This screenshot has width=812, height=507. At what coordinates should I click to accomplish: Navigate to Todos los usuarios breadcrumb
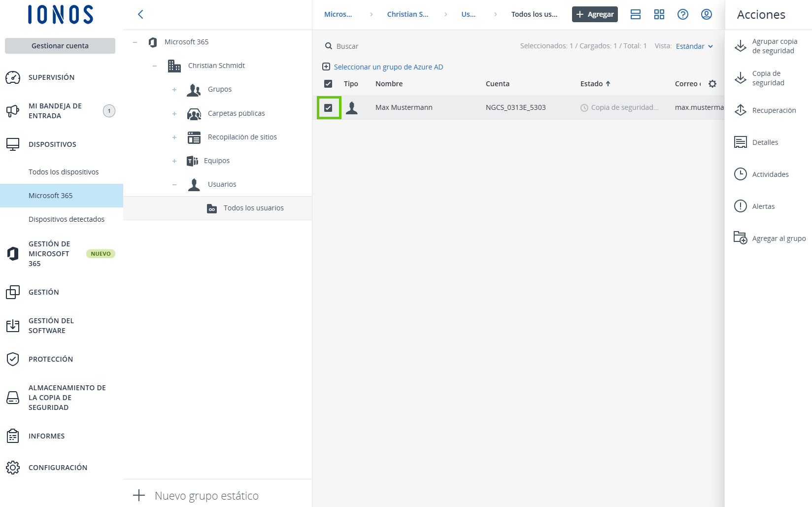[534, 14]
